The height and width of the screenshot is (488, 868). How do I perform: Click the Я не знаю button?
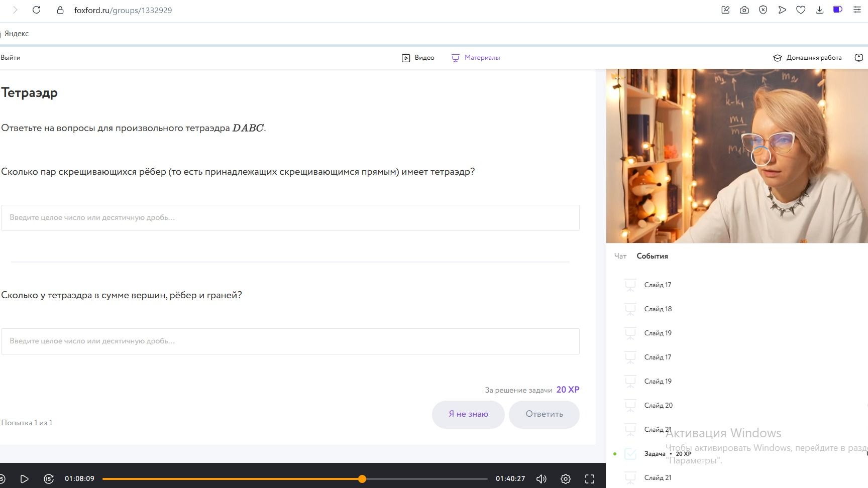pyautogui.click(x=468, y=414)
